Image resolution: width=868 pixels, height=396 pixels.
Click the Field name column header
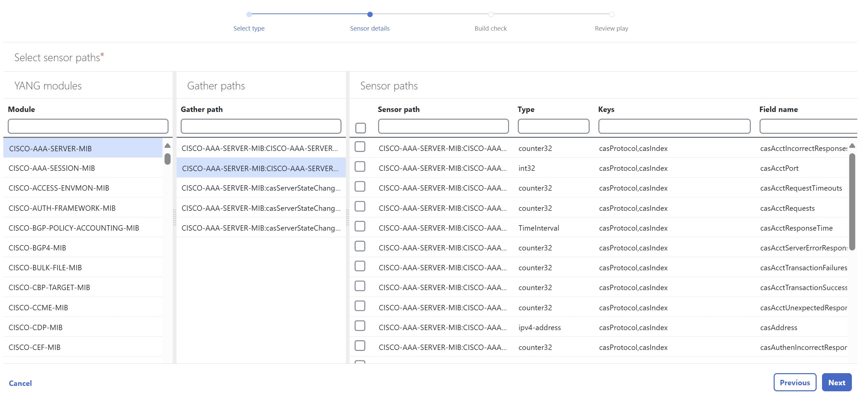778,109
